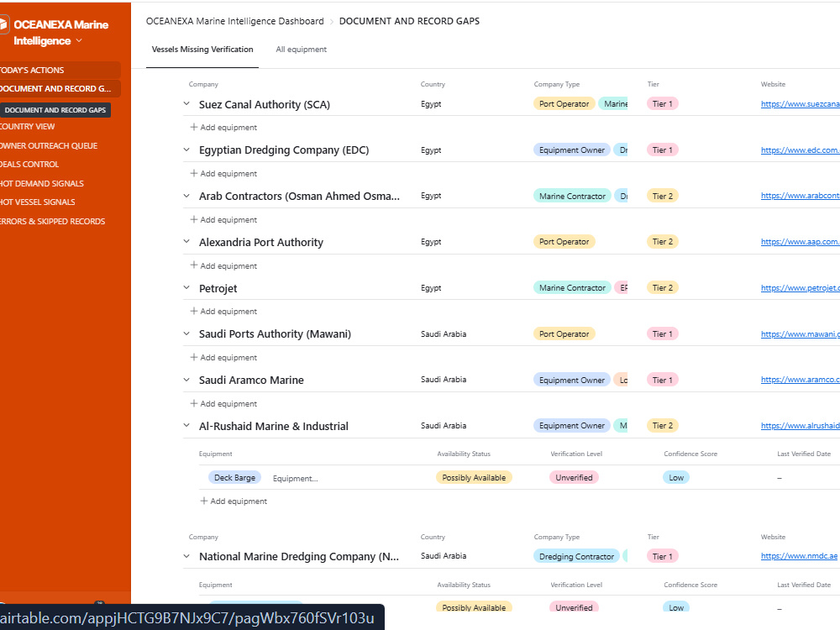
Task: Collapse Alexandria Port Authority row
Action: (186, 242)
